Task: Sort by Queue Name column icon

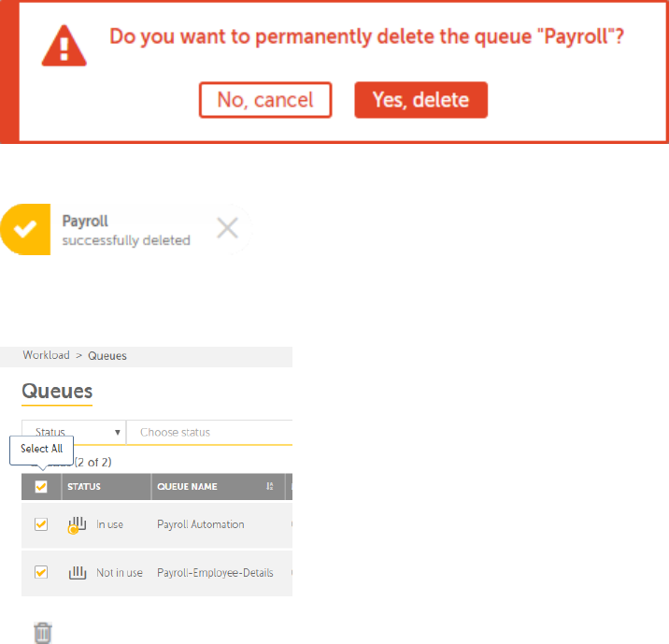Action: (x=270, y=487)
